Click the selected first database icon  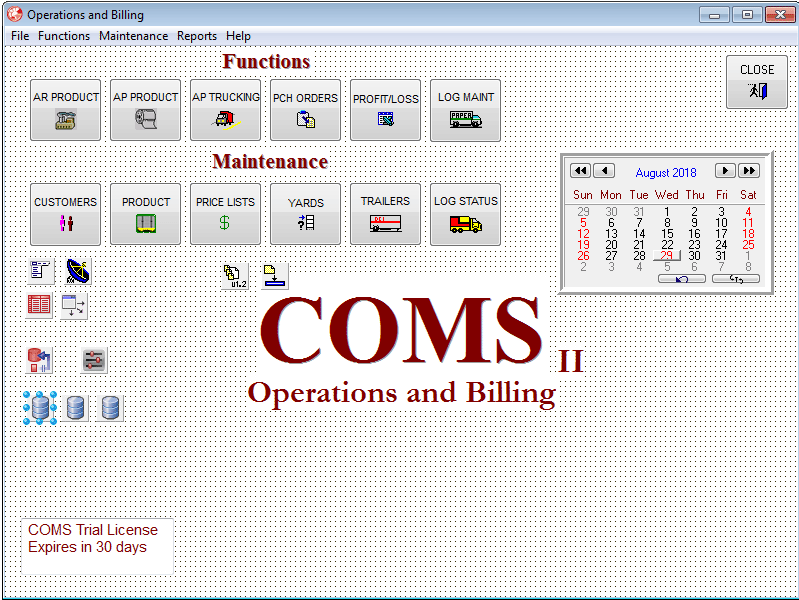coord(40,408)
